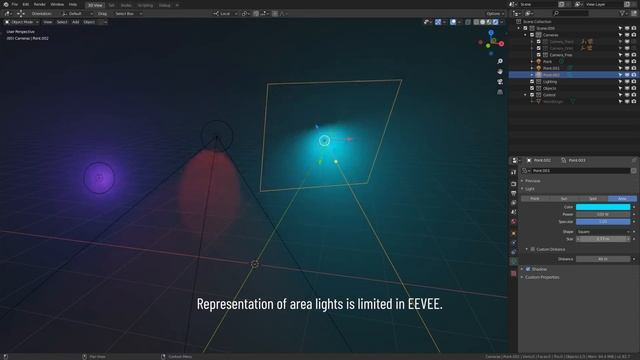The height and width of the screenshot is (360, 640).
Task: Select the purple point light in viewport
Action: point(99,178)
